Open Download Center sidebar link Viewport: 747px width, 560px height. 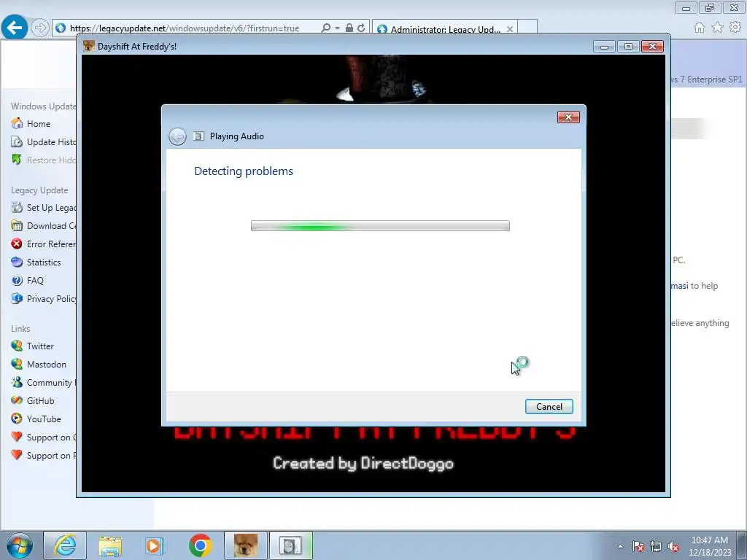click(52, 226)
